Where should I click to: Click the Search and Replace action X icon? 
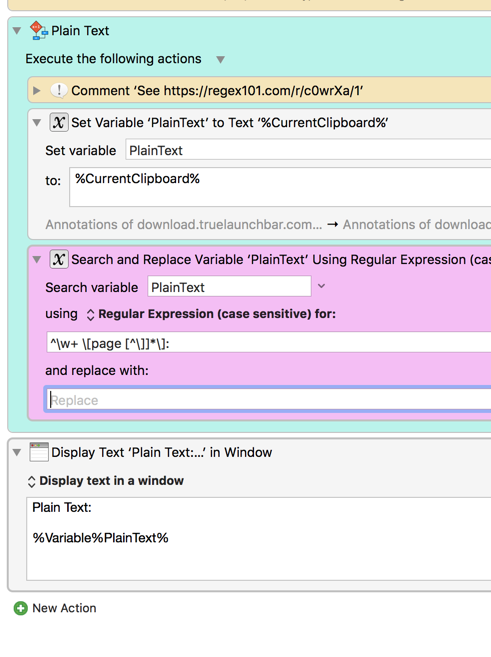59,259
